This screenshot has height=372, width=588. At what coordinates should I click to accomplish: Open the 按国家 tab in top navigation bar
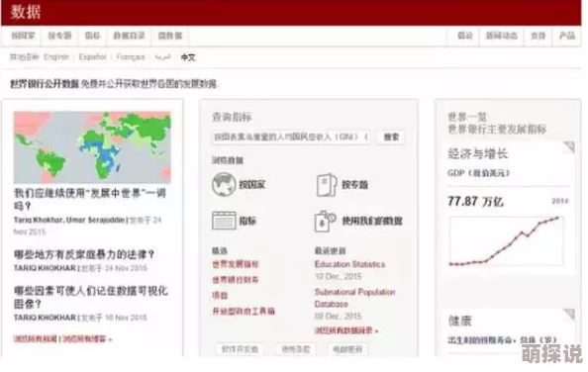point(23,36)
